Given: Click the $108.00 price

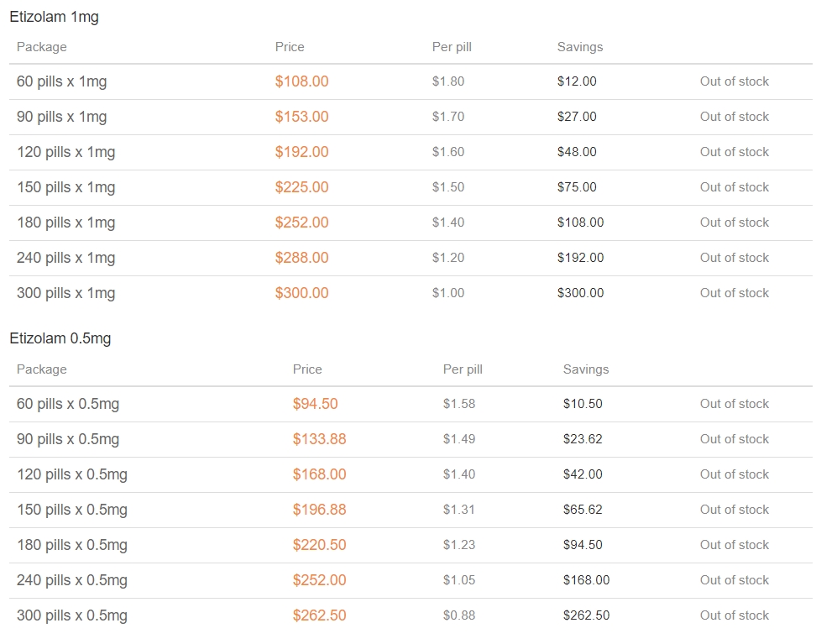Looking at the screenshot, I should (301, 81).
